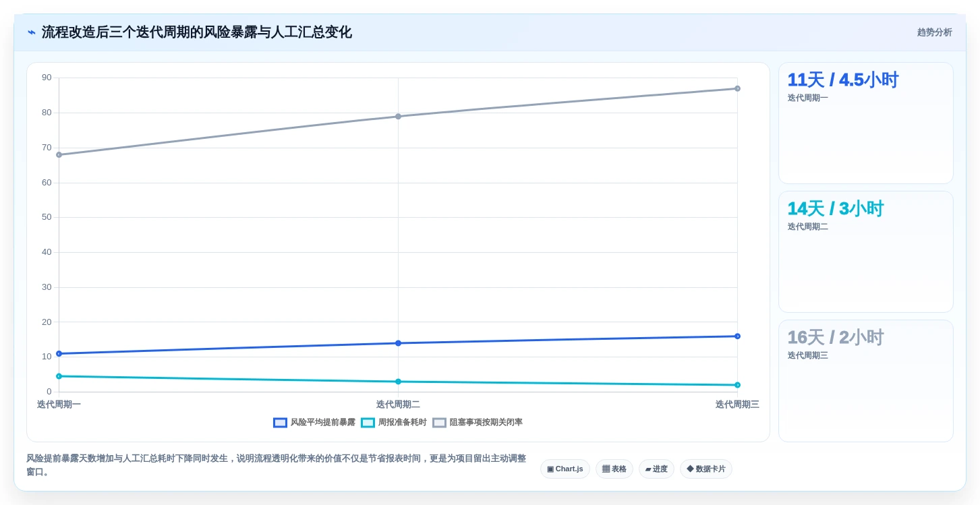Screen dimensions: 980x505
Task: Toggle the 周报准备耗时 legend swatch
Action: click(368, 423)
